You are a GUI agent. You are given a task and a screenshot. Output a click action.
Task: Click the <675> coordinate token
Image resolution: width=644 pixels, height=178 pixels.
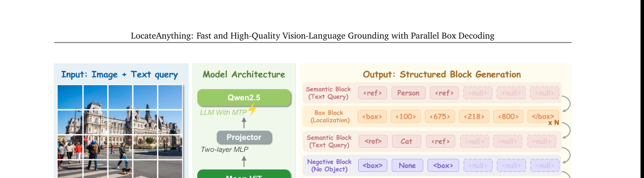(440, 117)
